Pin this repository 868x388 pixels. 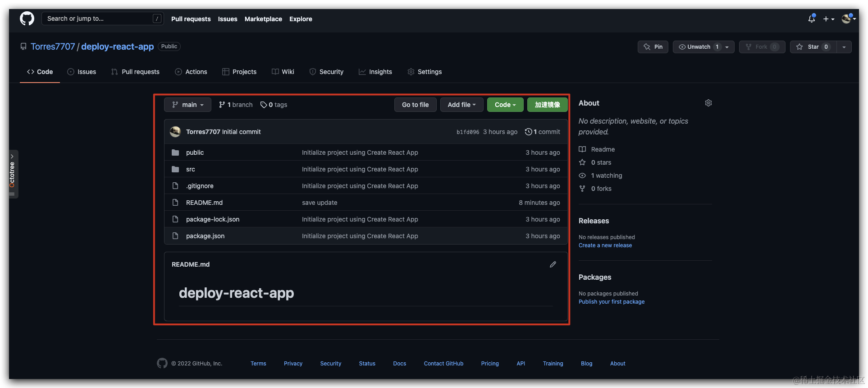pos(653,47)
